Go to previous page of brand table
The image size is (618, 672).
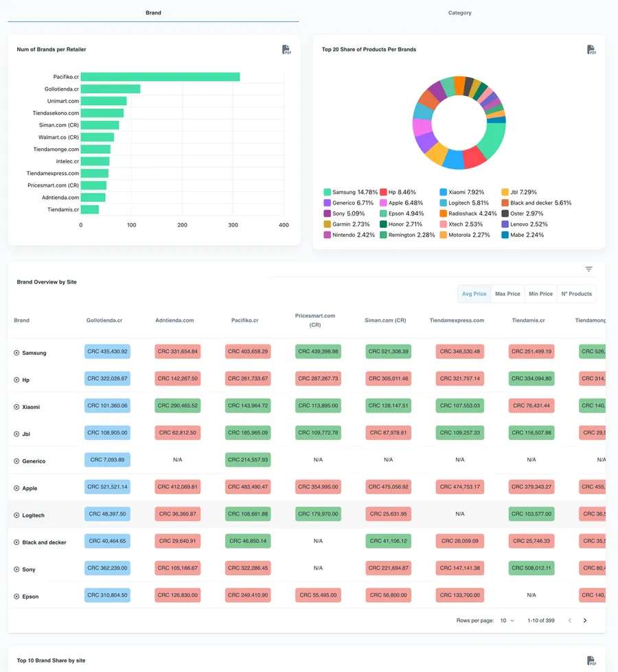pos(569,620)
